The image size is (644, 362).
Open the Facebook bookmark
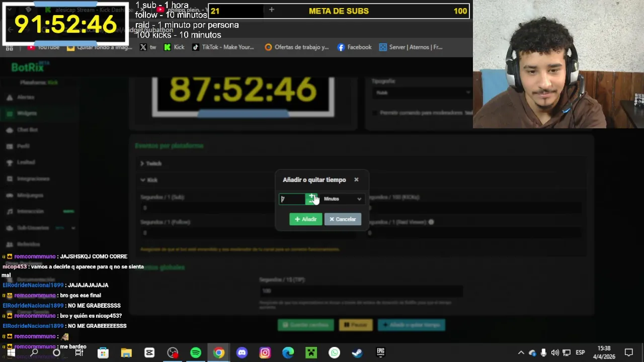click(x=354, y=47)
